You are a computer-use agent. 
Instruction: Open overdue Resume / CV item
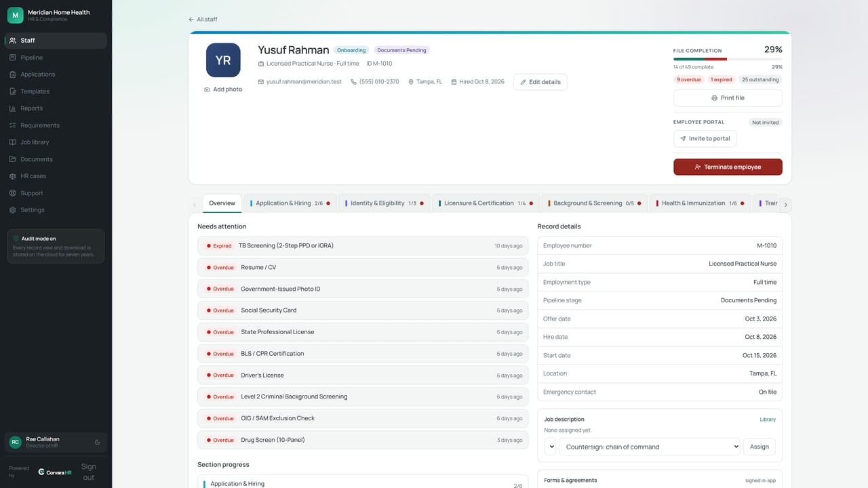point(363,268)
